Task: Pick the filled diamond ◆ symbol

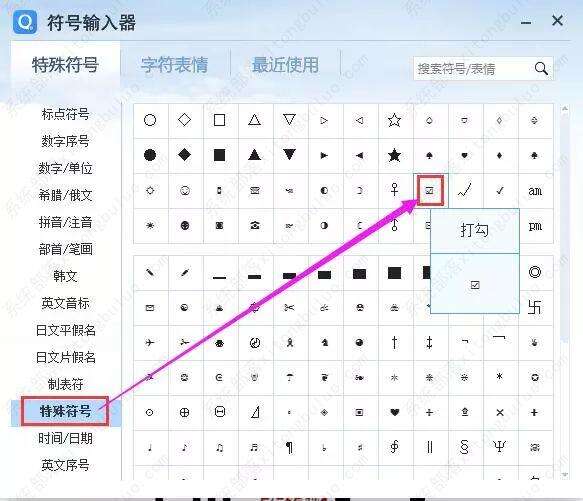Action: tap(184, 155)
